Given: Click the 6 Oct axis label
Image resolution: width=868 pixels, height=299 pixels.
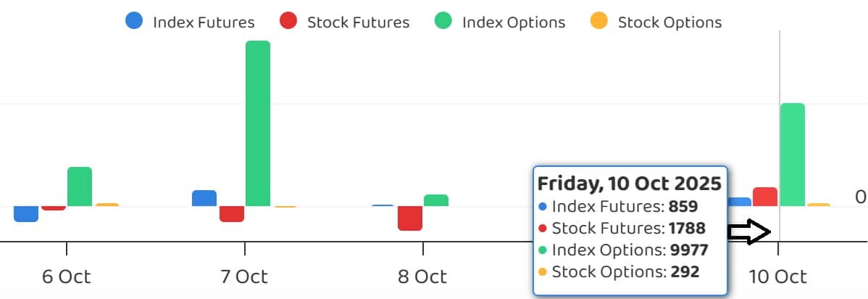Looking at the screenshot, I should (67, 277).
